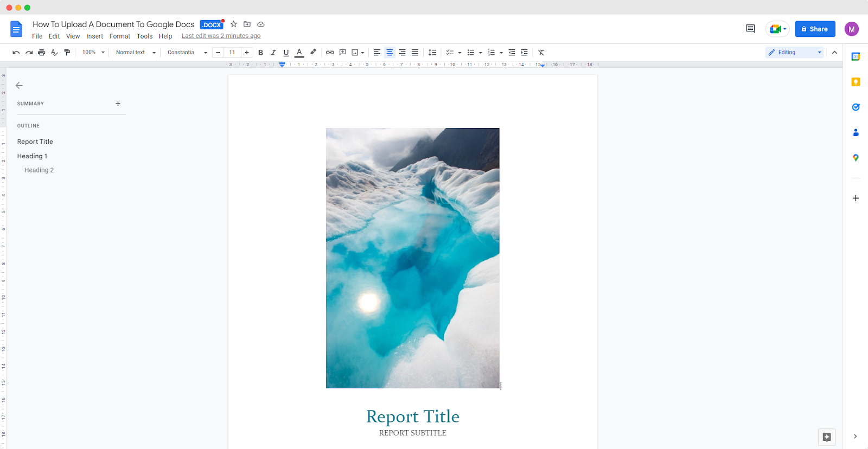Click the blue Share button
Screen dimensions: 868x449
click(x=815, y=29)
